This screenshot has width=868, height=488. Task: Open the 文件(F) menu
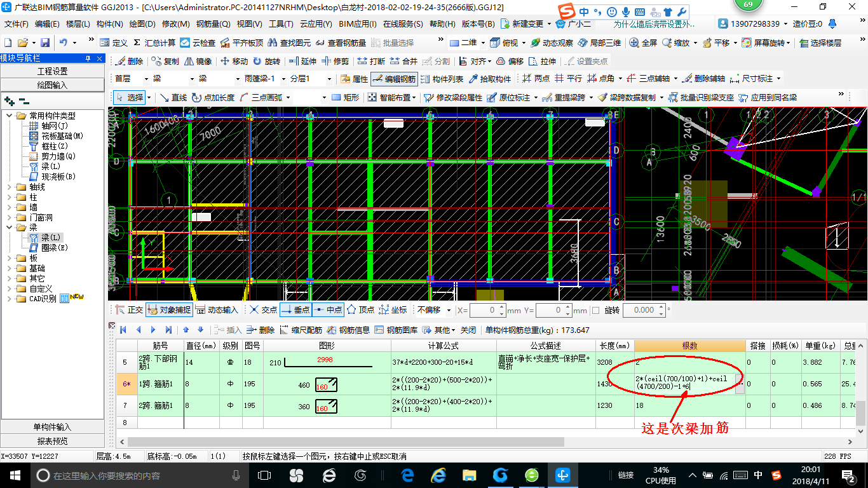(x=17, y=24)
